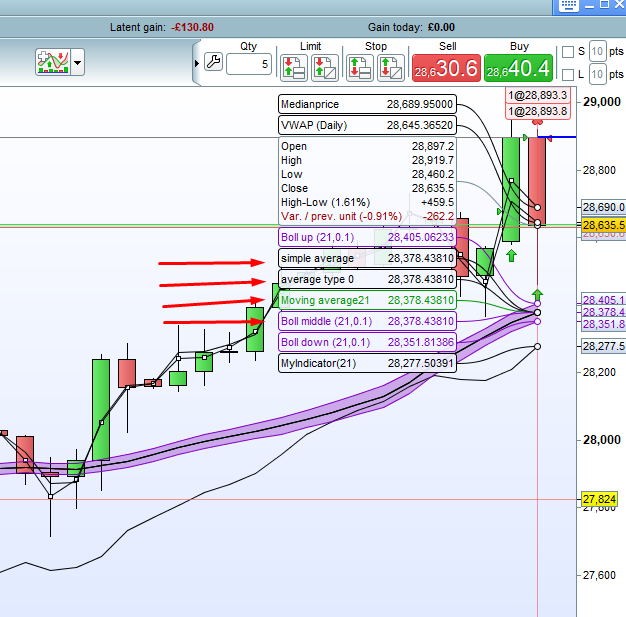This screenshot has height=617, width=626.
Task: Open the indicators chart icon button
Action: click(x=53, y=62)
